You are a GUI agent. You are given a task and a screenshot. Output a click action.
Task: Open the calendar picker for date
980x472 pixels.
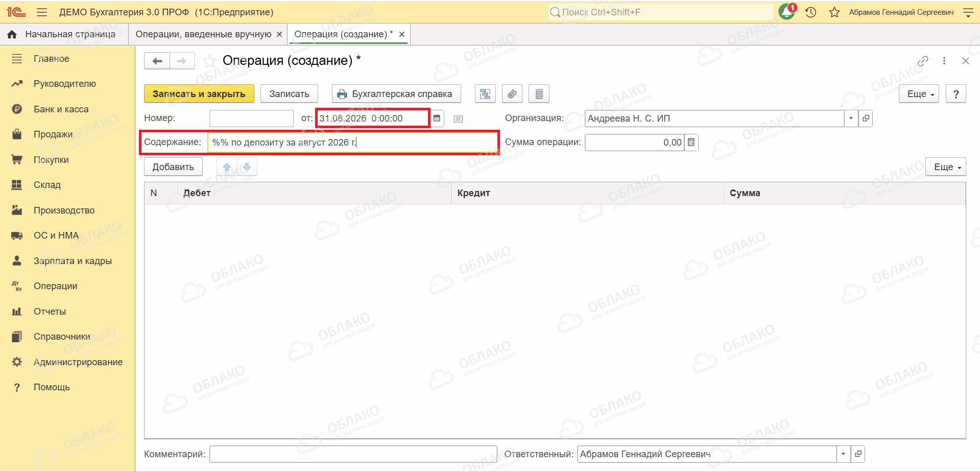pos(437,119)
